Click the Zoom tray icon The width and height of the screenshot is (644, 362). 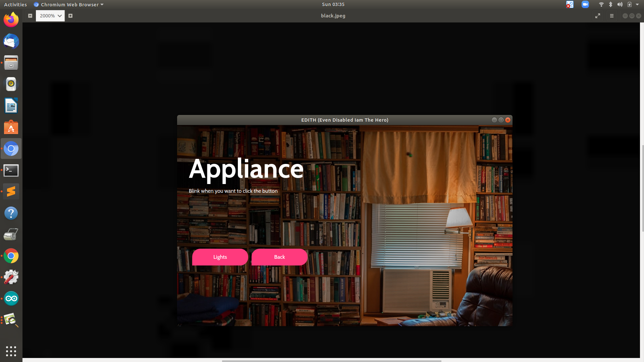pos(585,4)
